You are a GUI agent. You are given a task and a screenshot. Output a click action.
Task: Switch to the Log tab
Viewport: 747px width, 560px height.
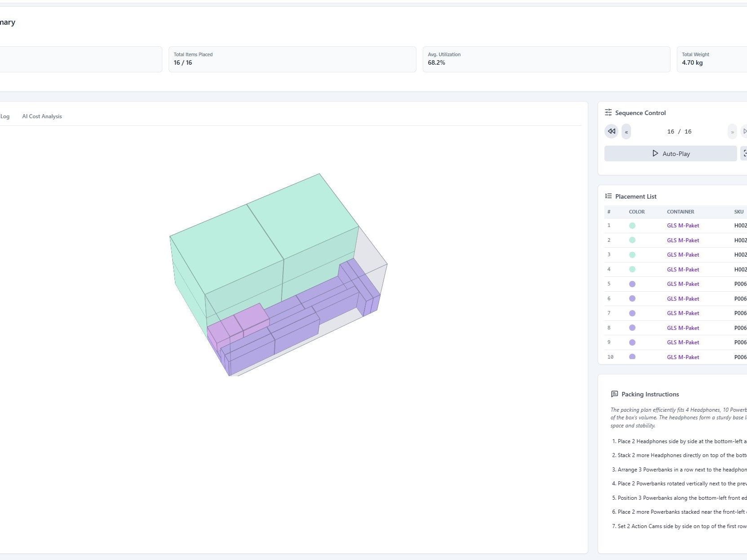[x=5, y=116]
